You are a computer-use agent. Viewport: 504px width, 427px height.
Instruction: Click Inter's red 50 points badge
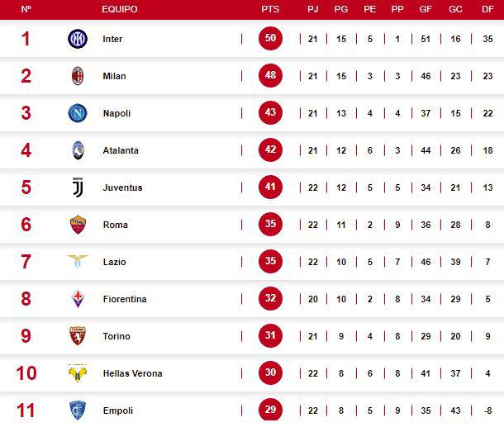[x=270, y=39]
